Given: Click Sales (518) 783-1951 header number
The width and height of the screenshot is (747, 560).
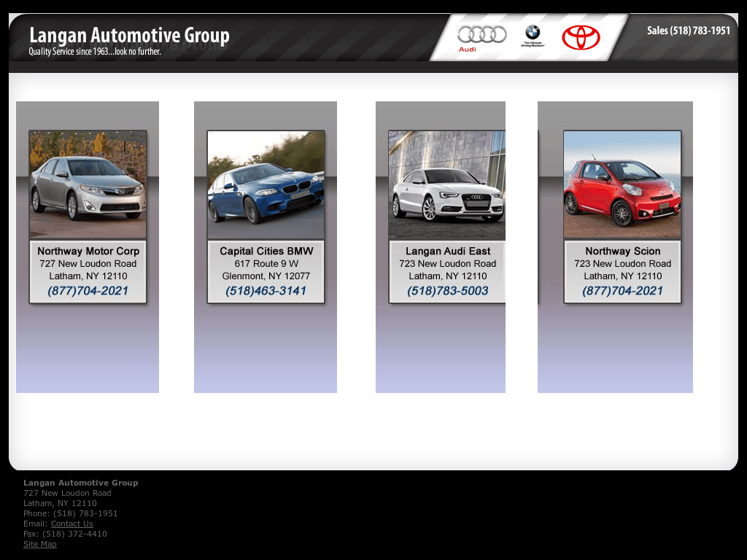Looking at the screenshot, I should [689, 31].
